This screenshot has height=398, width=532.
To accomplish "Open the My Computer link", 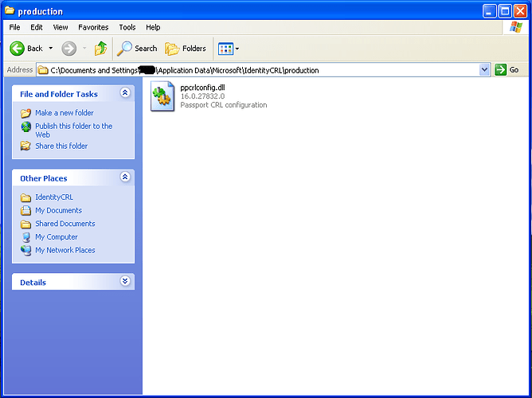I will 57,237.
